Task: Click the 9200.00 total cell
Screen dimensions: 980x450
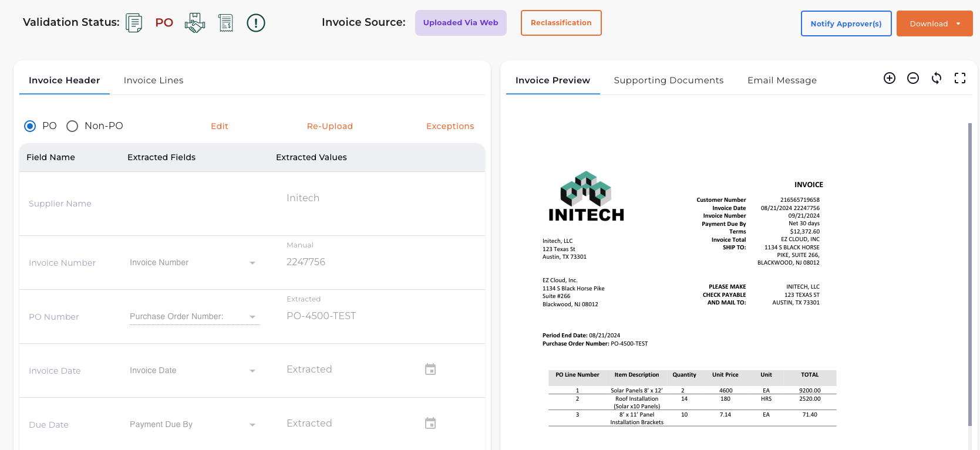Action: 810,391
